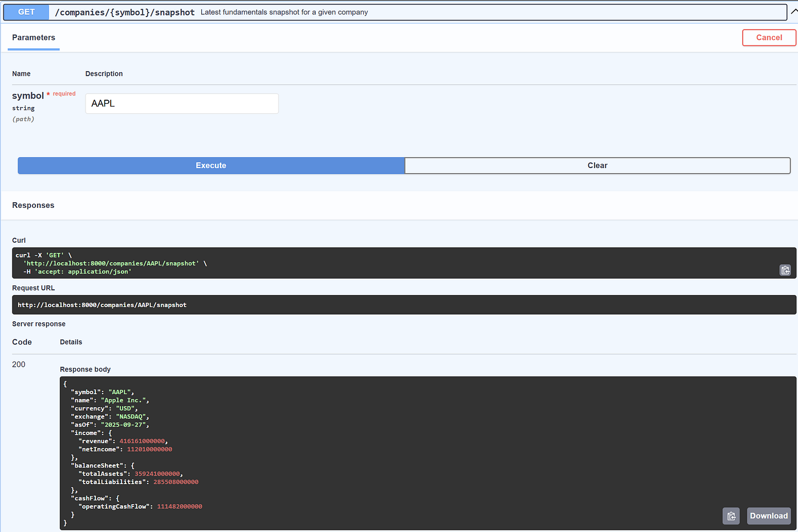Click the 200 status code
Image resolution: width=798 pixels, height=532 pixels.
[19, 365]
